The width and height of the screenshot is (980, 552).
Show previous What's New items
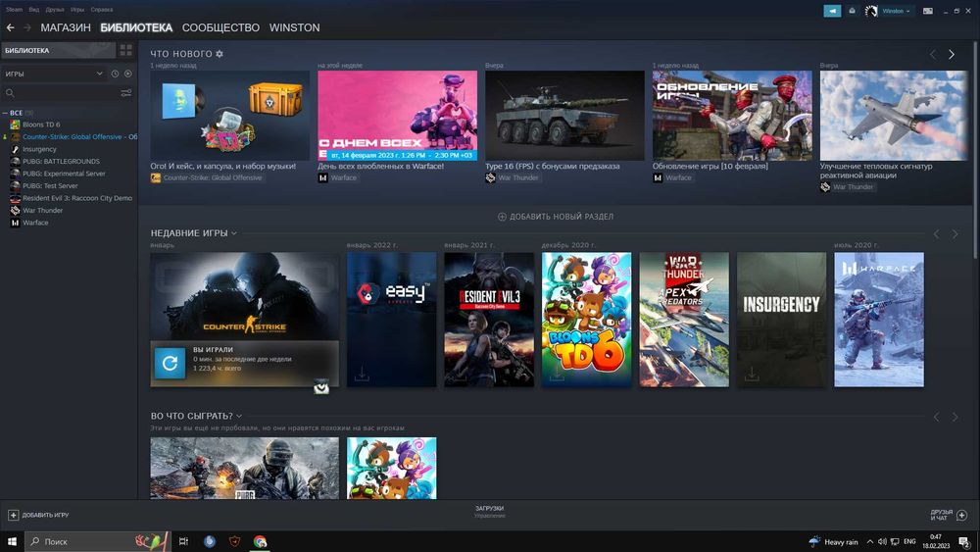pos(933,54)
